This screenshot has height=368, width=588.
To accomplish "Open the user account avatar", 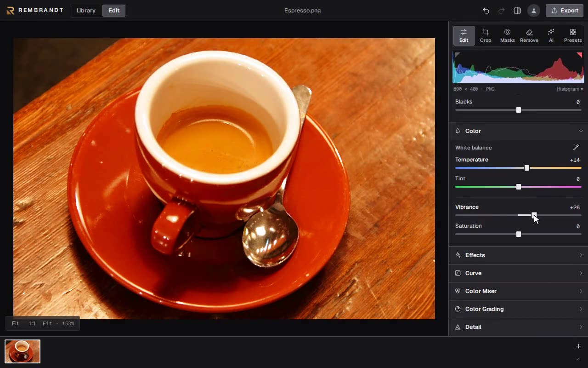I will click(533, 11).
